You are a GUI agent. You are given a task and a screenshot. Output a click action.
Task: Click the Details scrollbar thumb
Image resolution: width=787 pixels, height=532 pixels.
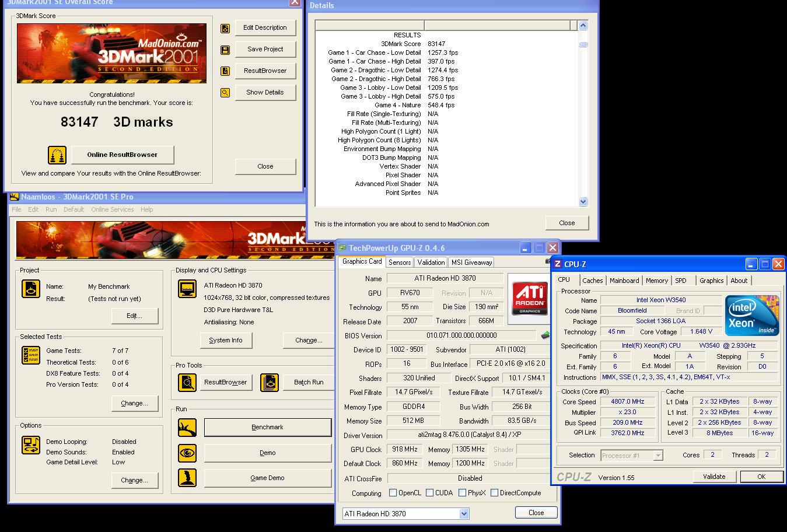tap(583, 44)
